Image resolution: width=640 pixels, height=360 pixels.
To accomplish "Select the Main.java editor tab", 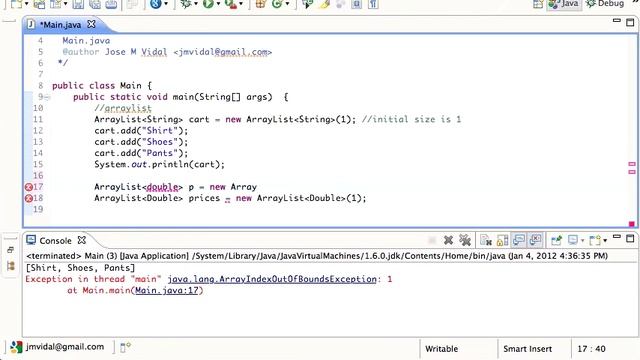I will (60, 25).
